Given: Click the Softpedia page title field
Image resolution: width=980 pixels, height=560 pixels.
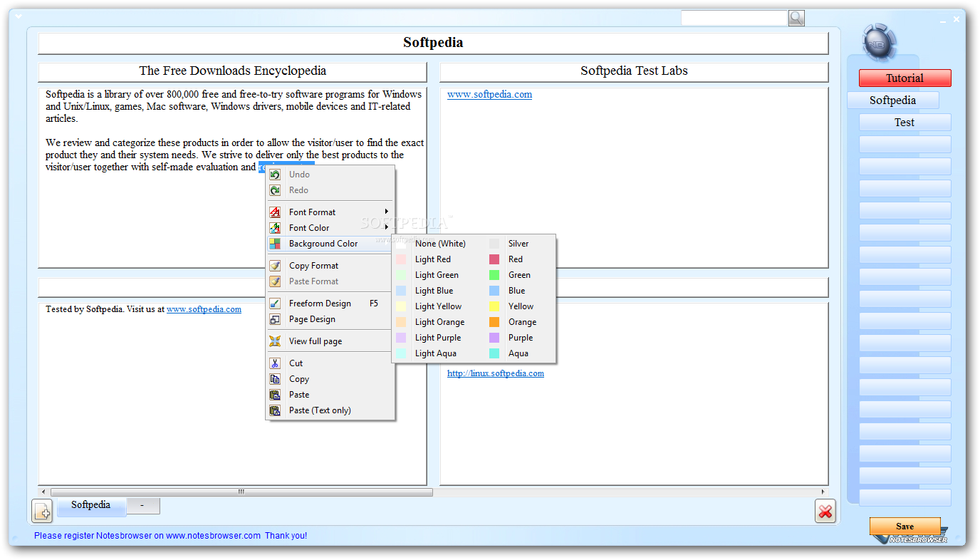Looking at the screenshot, I should [433, 43].
